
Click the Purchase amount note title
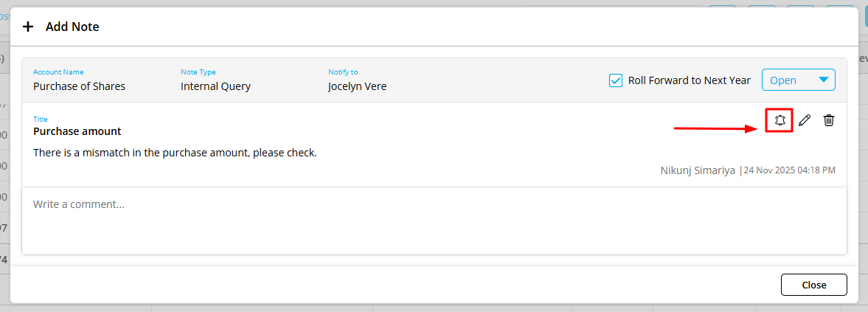pyautogui.click(x=77, y=131)
